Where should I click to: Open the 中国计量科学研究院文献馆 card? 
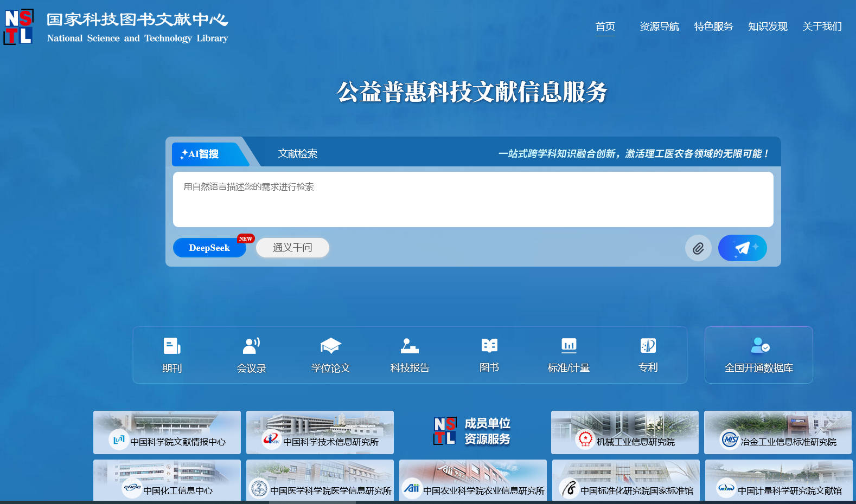coord(779,481)
